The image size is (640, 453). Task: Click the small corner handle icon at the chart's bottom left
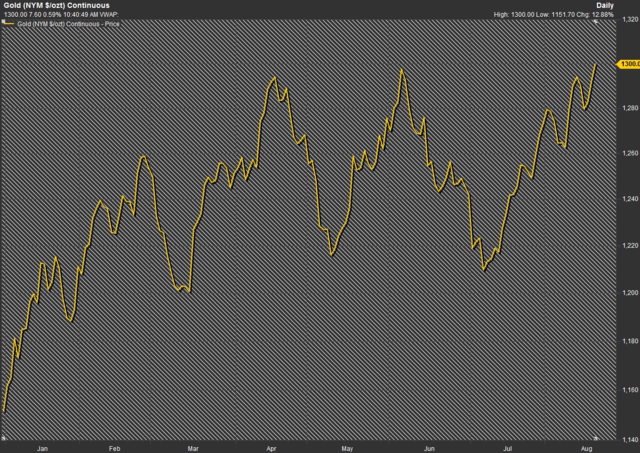click(x=3, y=438)
